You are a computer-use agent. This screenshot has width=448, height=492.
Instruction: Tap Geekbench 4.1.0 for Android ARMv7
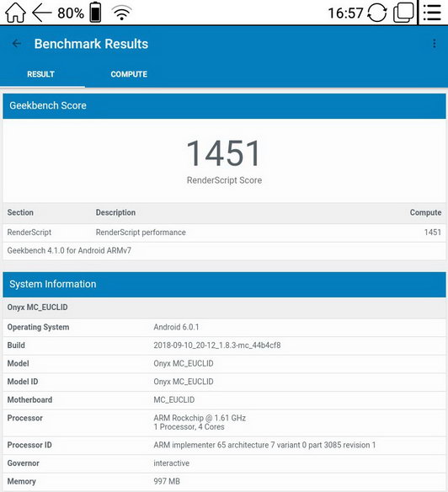[x=69, y=251]
